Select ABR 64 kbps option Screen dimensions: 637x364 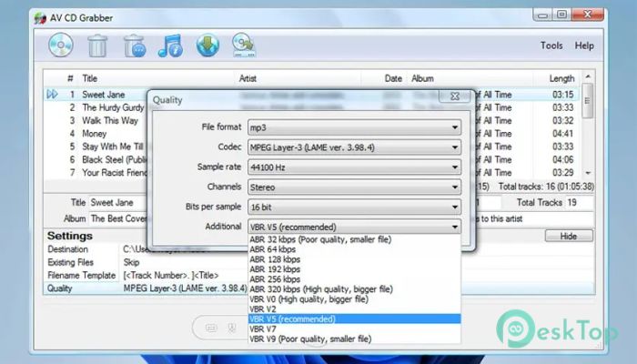point(354,249)
